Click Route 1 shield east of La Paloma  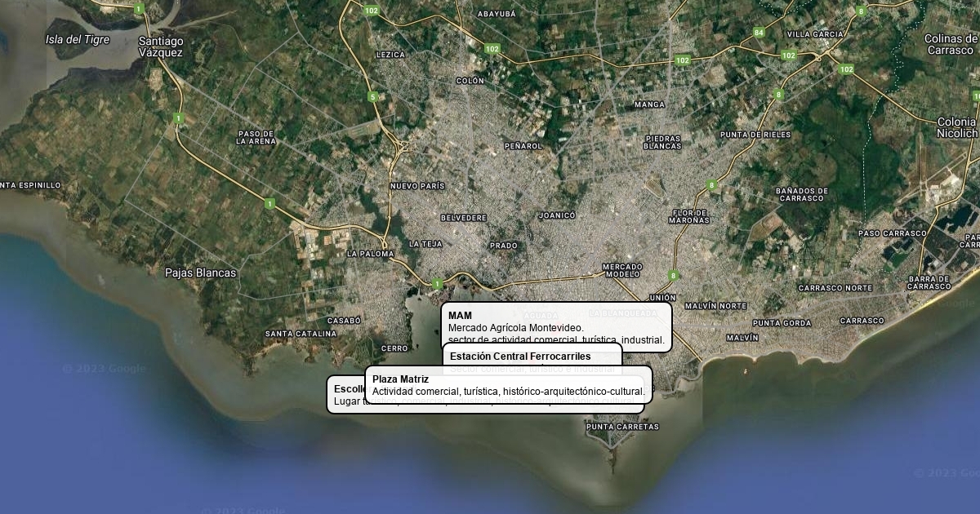(438, 284)
